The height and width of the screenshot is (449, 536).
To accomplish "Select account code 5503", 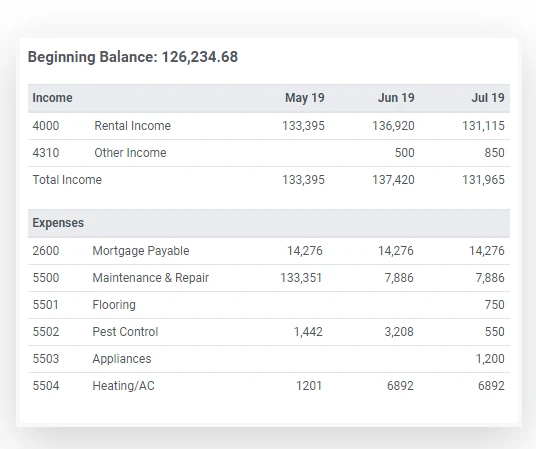I will pyautogui.click(x=46, y=359).
